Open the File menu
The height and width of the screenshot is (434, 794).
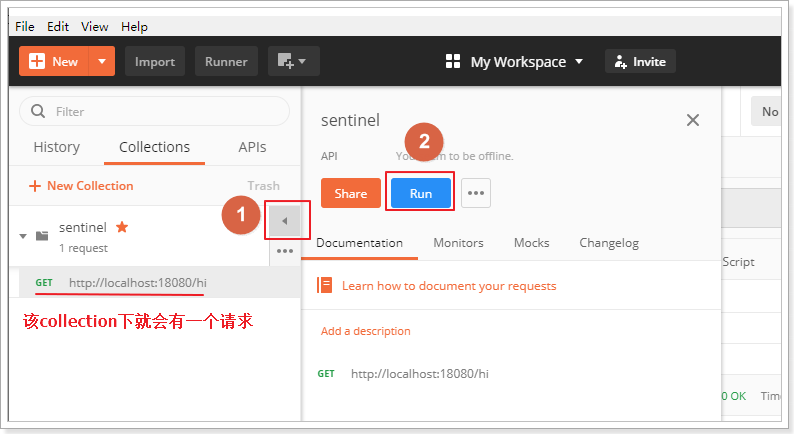pos(25,26)
